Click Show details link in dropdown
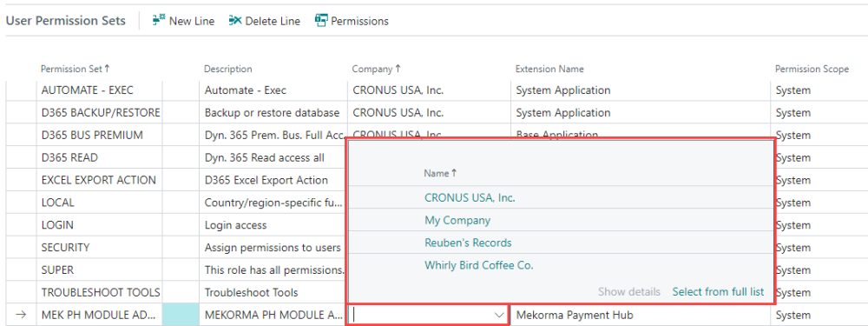This screenshot has width=868, height=326. pos(628,291)
